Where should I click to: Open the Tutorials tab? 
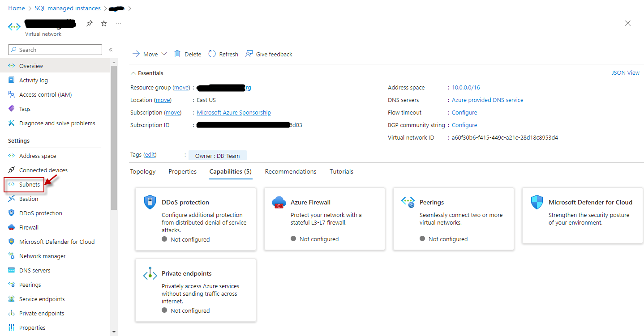click(x=342, y=171)
